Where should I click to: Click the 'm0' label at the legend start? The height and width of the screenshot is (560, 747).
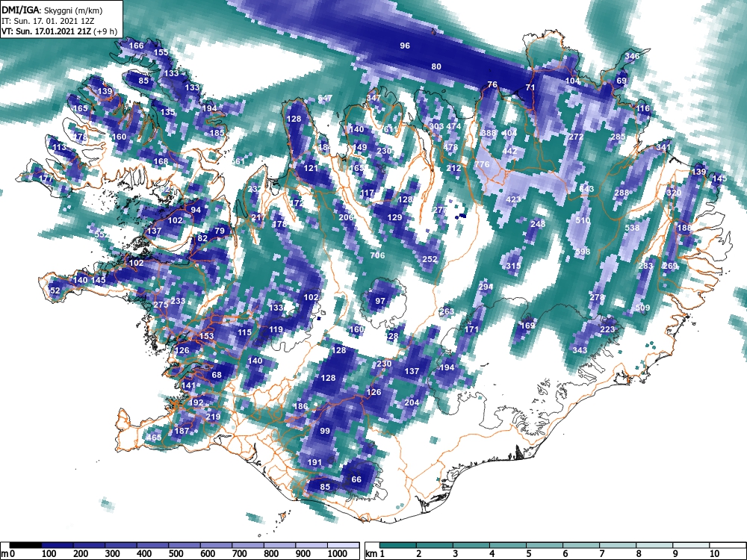[8, 554]
